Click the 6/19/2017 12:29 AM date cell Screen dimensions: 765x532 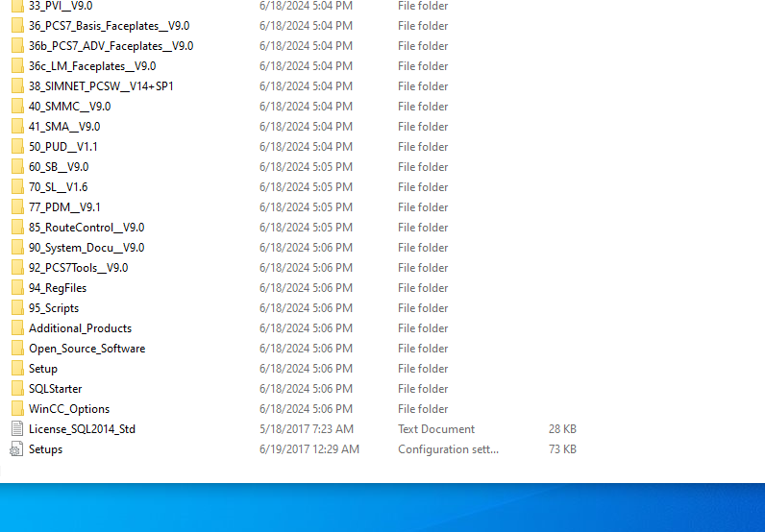coord(309,449)
